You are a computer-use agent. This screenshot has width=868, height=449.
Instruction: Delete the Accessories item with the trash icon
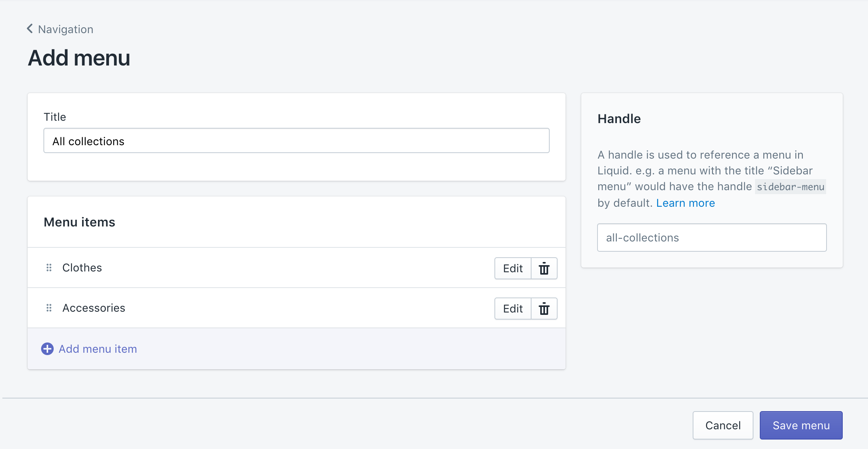pyautogui.click(x=544, y=309)
